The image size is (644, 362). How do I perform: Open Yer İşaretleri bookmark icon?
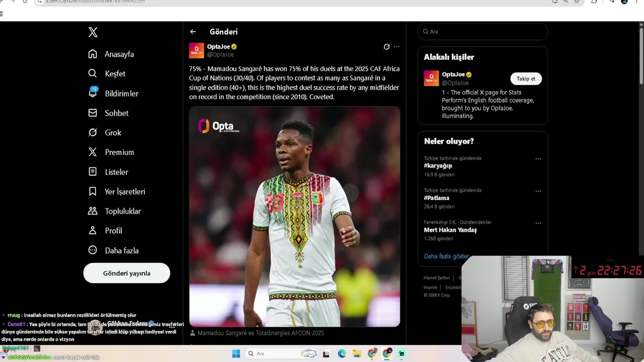[93, 191]
